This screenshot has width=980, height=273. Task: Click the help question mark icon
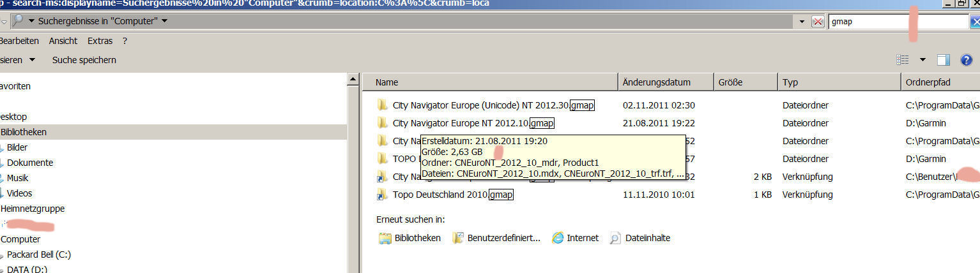(966, 60)
